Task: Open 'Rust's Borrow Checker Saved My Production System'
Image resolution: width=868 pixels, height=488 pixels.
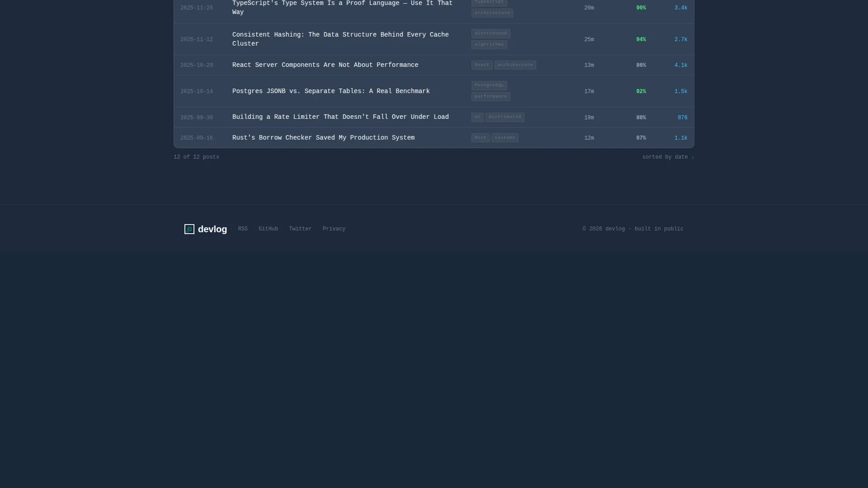Action: tap(323, 138)
